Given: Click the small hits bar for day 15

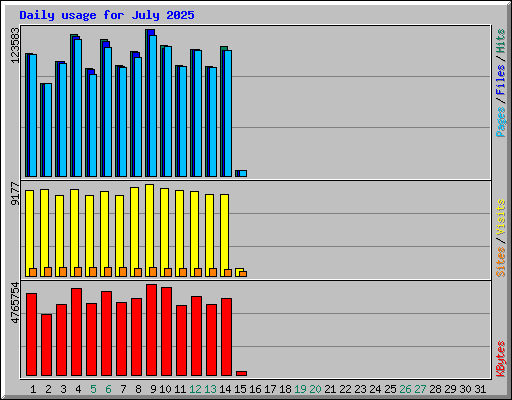Looking at the screenshot, I should (237, 173).
